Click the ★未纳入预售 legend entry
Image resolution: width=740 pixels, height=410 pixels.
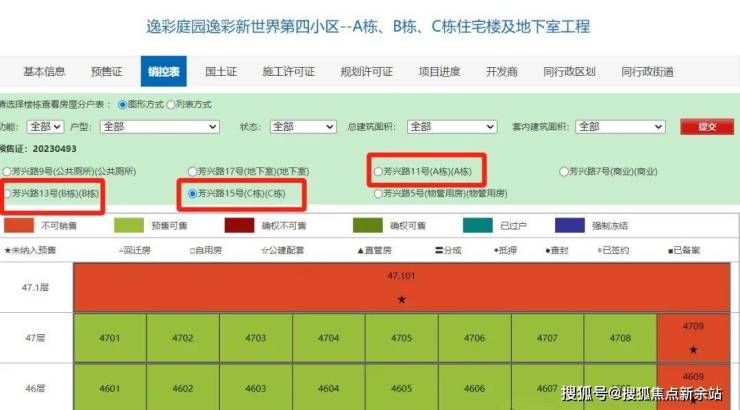pos(30,250)
